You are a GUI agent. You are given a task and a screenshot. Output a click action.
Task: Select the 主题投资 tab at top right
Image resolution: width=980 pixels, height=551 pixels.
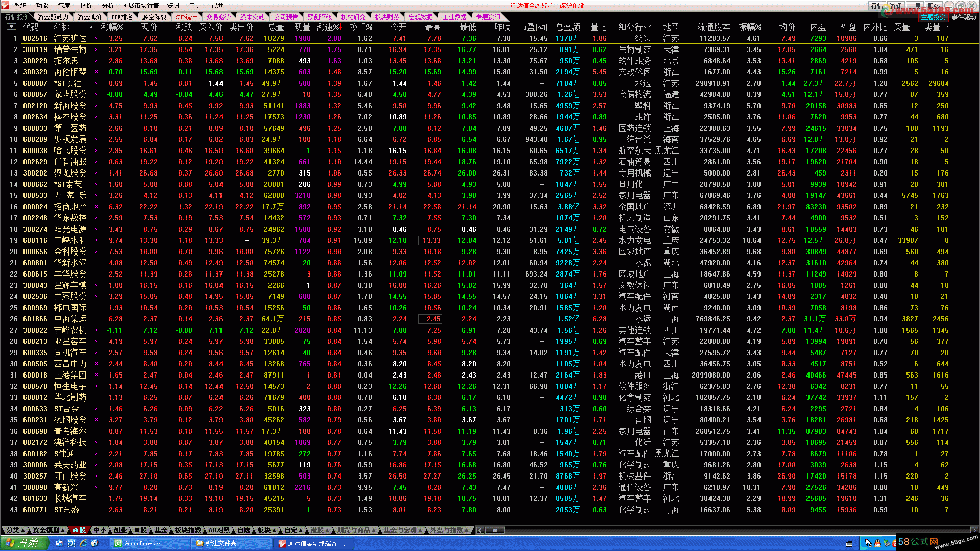[933, 17]
